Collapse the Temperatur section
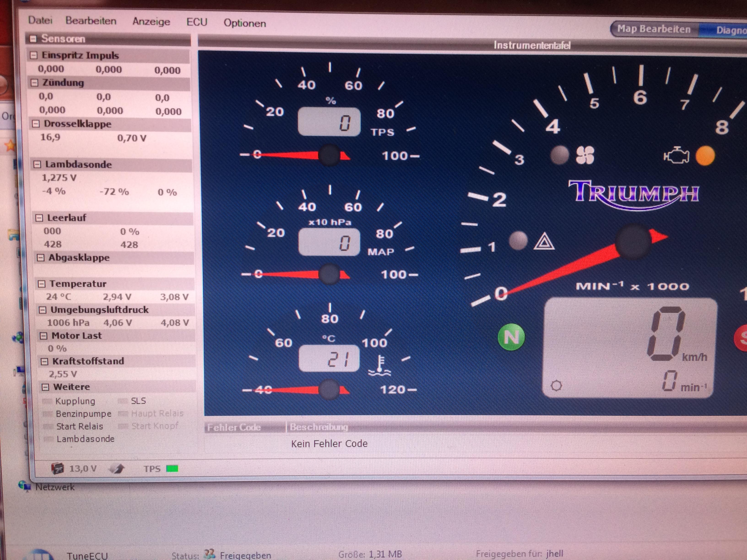747x560 pixels. click(x=41, y=284)
